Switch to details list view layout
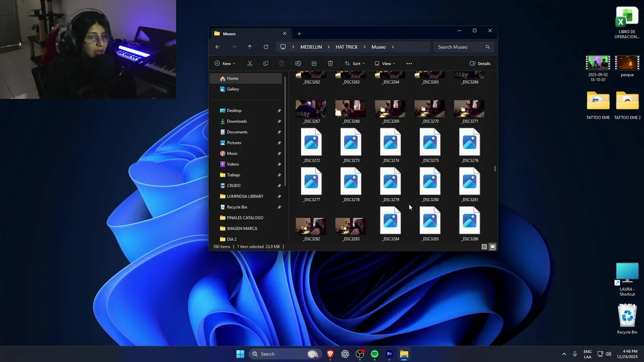 (484, 247)
